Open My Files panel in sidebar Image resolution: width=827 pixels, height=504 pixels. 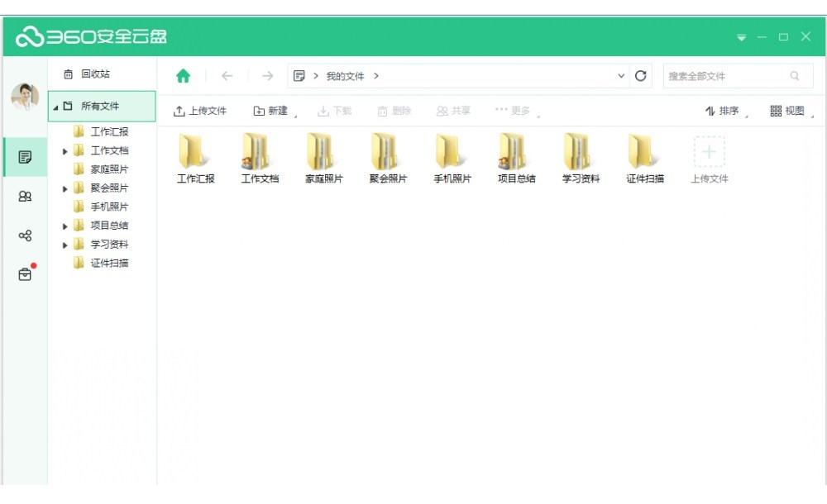pos(25,157)
